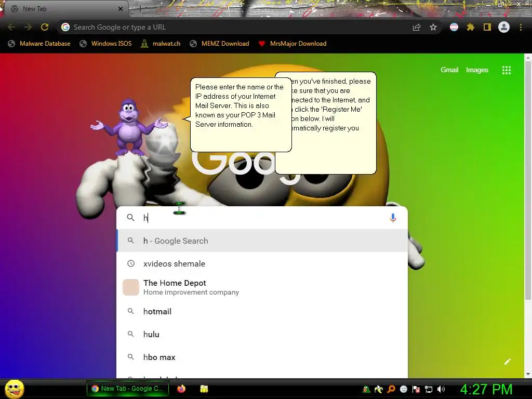The width and height of the screenshot is (532, 399).
Task: Open the Action Center flag icon
Action: coord(416,389)
